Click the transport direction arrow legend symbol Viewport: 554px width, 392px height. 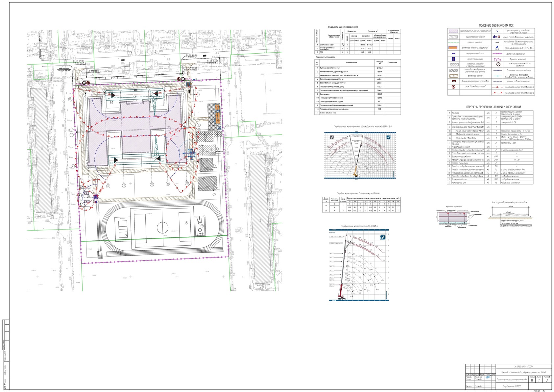pos(497,42)
